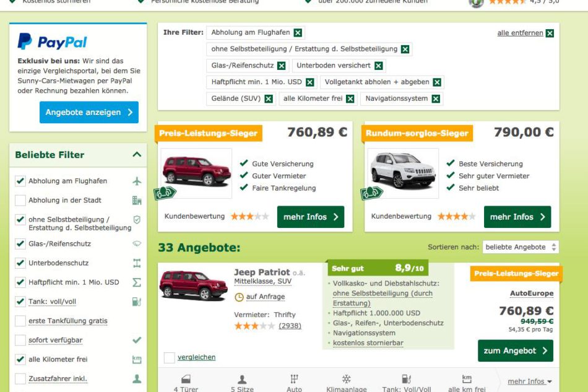Click the 'alle entfernen' link
Viewport: 588px width, 392px height.
(x=520, y=33)
